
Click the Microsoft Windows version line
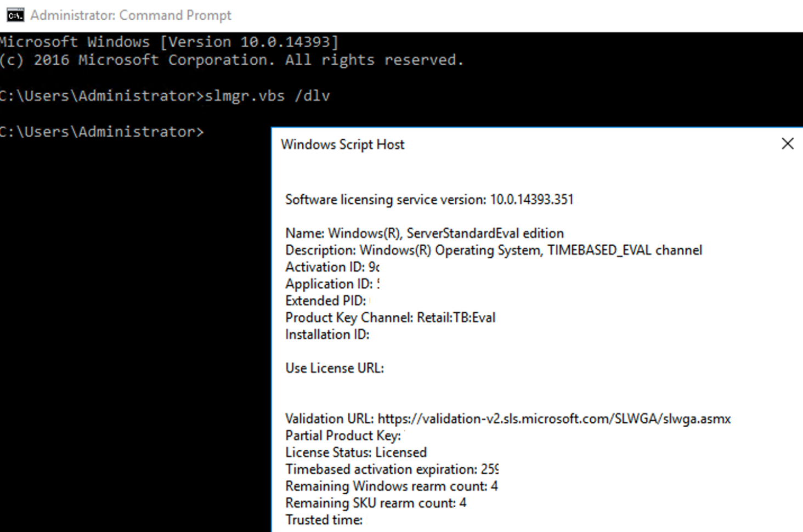tap(169, 42)
